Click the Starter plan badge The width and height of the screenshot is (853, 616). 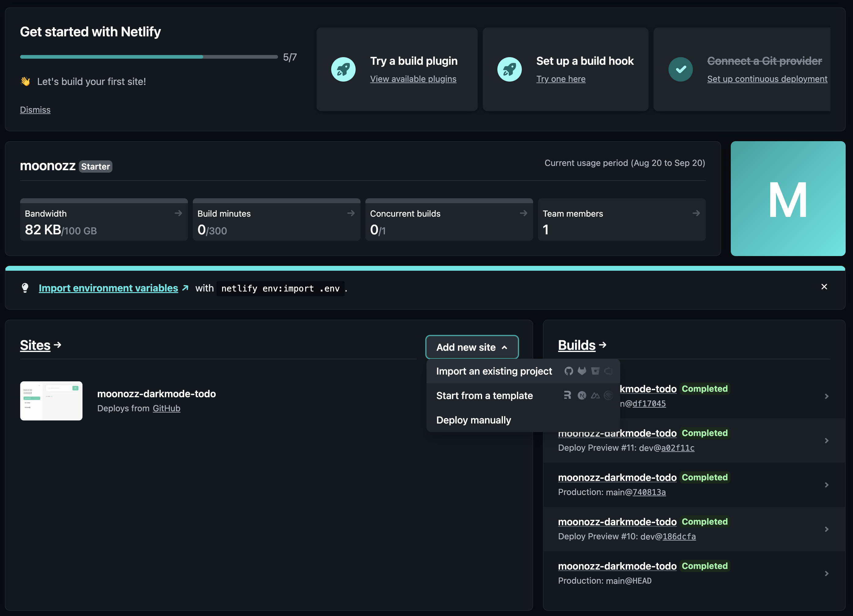tap(96, 167)
